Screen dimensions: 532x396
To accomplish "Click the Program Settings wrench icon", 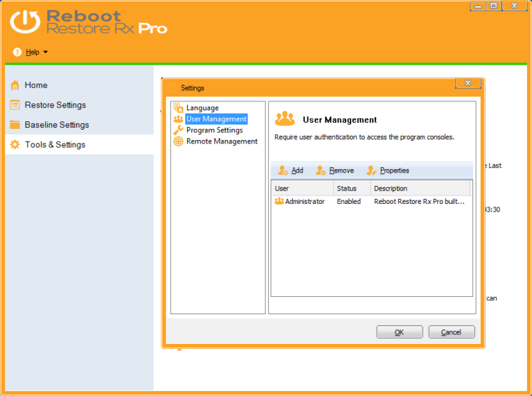I will point(178,130).
